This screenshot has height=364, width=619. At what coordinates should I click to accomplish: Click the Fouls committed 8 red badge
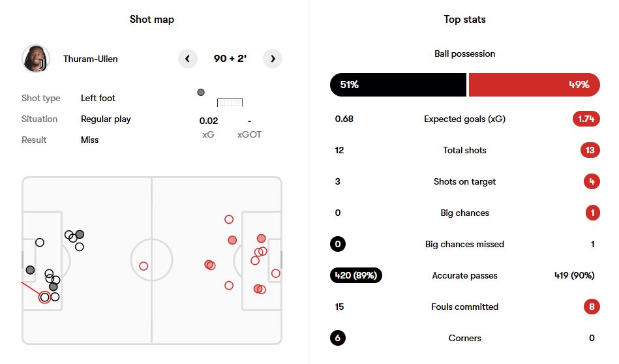coord(592,307)
